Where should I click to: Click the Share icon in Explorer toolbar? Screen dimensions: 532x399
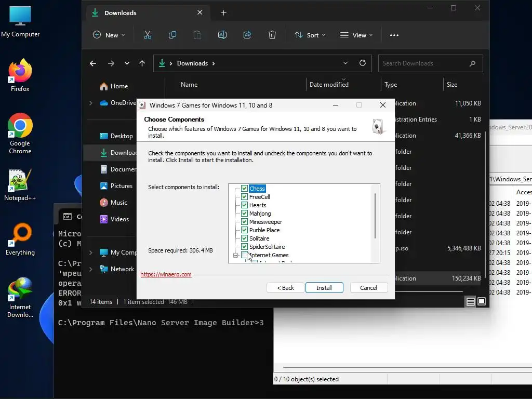[247, 35]
